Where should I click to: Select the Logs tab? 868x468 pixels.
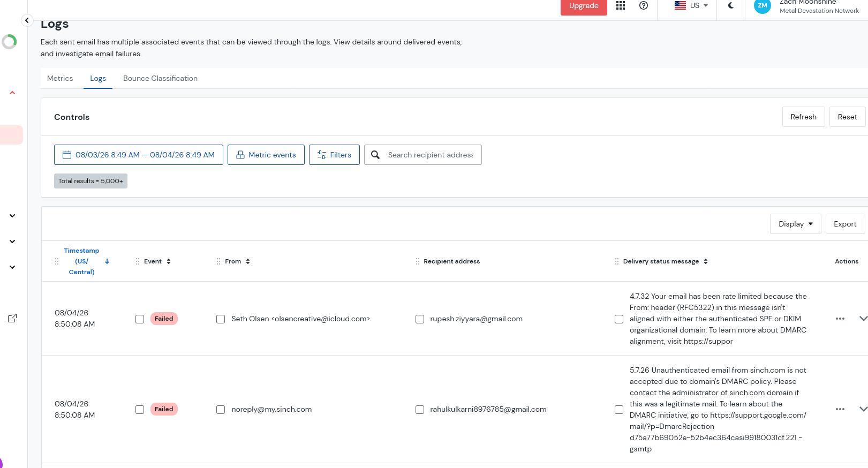pyautogui.click(x=98, y=78)
